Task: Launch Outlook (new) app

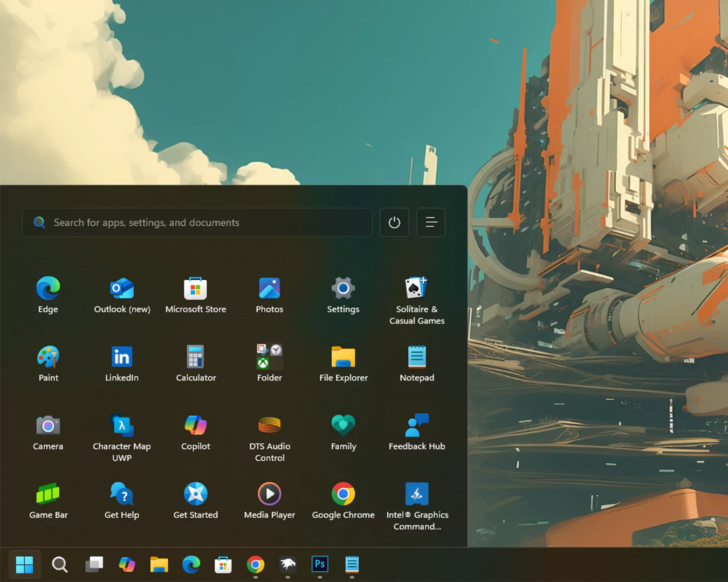Action: 122,295
